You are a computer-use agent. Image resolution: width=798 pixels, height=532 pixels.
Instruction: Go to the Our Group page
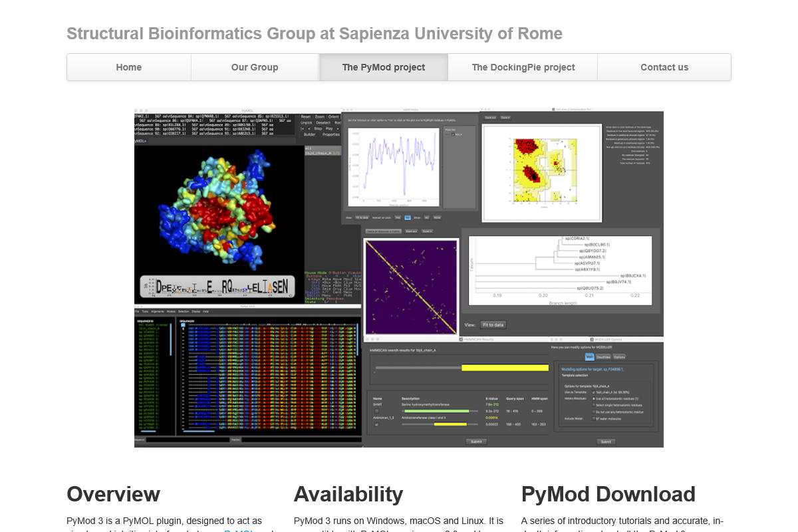pos(255,67)
